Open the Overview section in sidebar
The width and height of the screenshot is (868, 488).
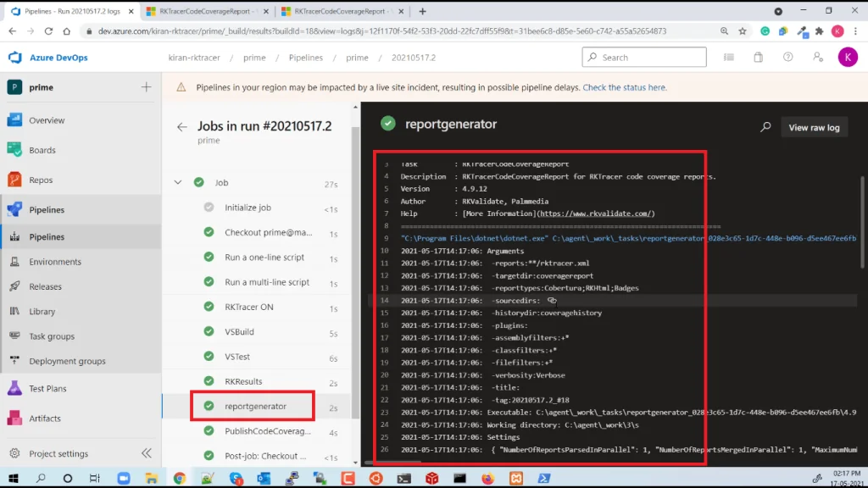47,120
